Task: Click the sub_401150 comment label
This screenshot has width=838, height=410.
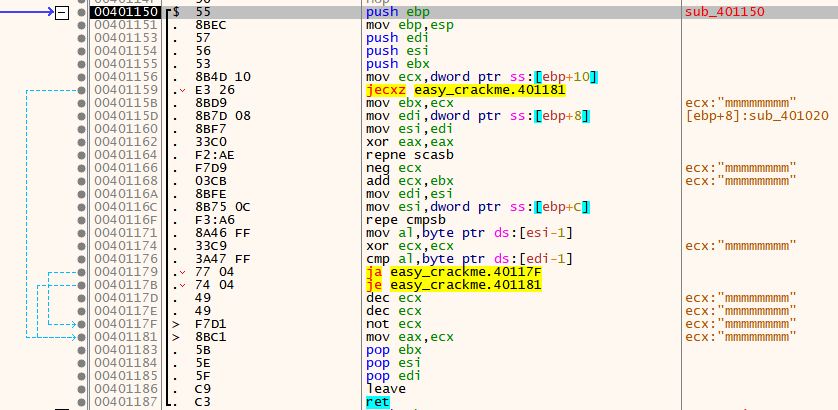Action: click(x=725, y=12)
